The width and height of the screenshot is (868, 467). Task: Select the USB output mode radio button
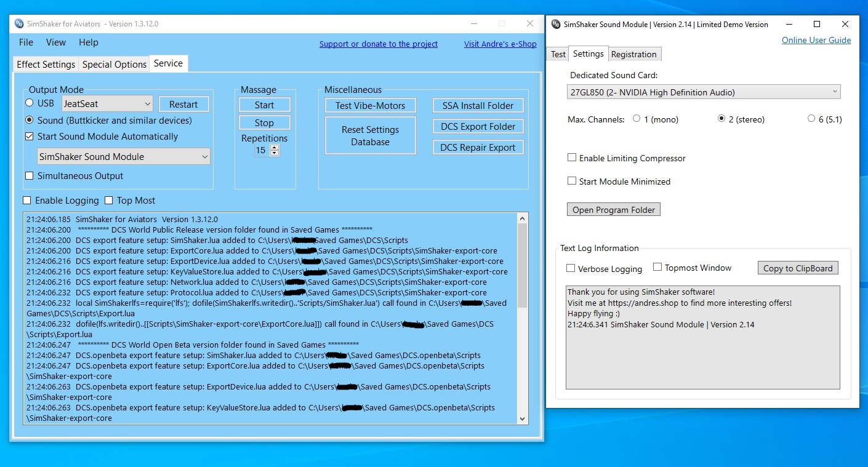pos(29,103)
